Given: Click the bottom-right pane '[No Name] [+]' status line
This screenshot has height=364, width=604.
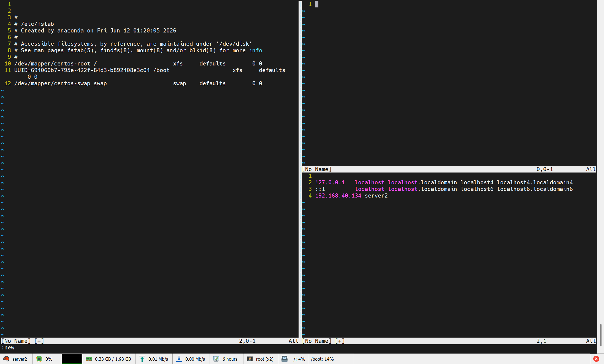Looking at the screenshot, I should click(x=449, y=341).
